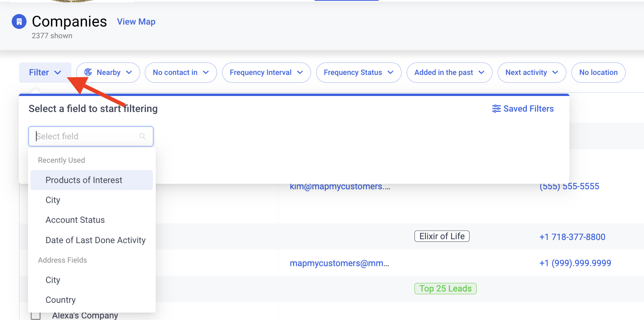Apply the No location filter
644x320 pixels.
click(598, 73)
